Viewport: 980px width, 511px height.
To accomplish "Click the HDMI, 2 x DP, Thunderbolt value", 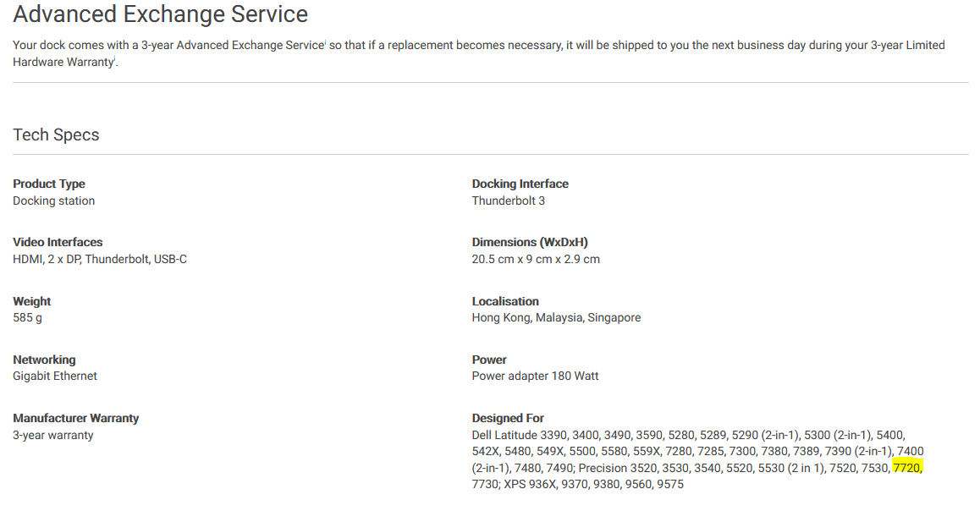I will click(100, 259).
